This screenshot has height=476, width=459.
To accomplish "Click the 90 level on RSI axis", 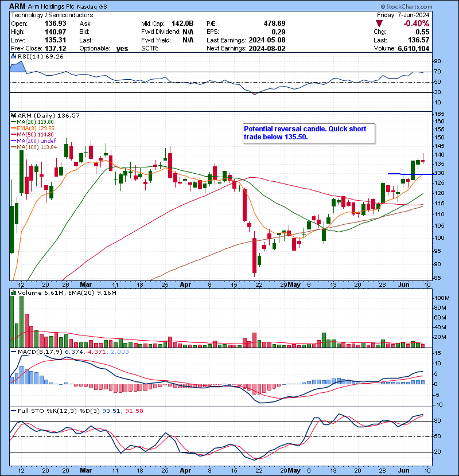I will pyautogui.click(x=438, y=61).
